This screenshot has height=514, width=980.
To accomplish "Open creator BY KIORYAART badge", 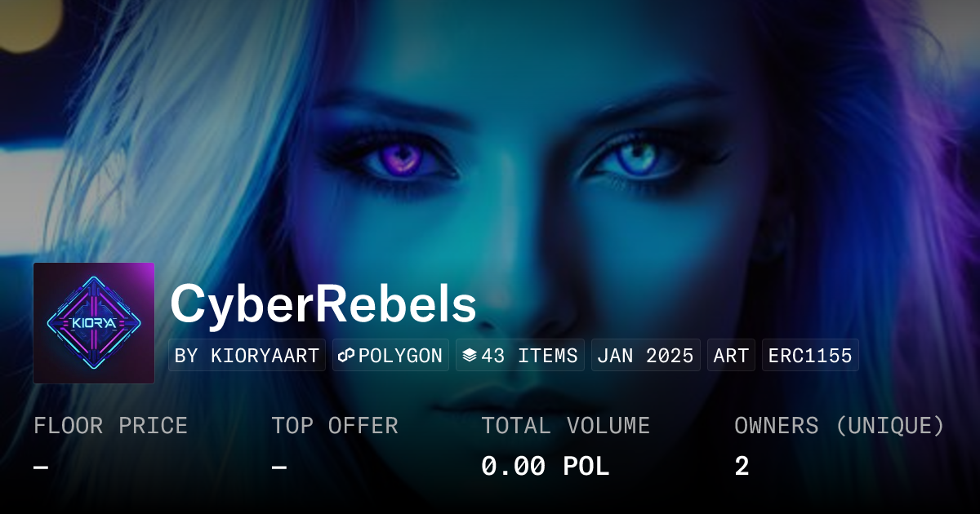I will [247, 356].
